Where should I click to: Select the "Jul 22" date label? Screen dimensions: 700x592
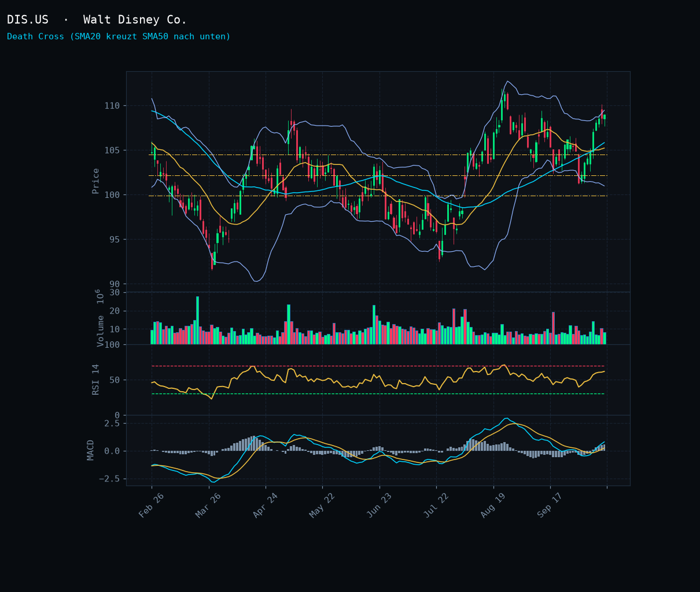click(x=436, y=505)
